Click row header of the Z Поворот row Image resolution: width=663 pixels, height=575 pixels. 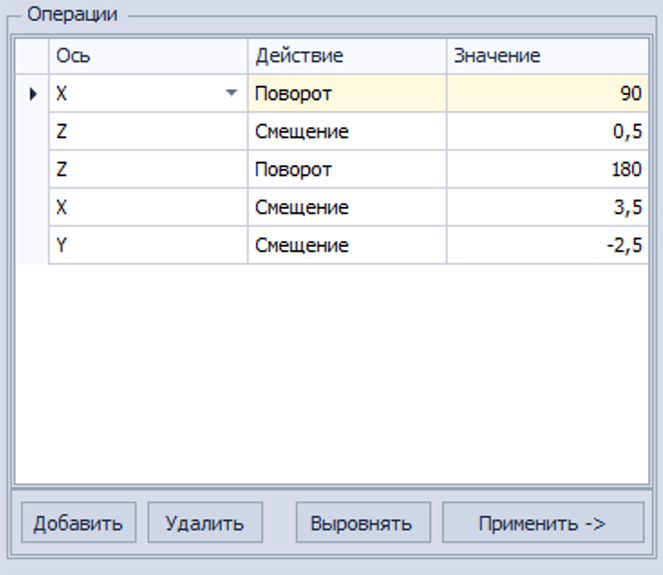pos(32,169)
